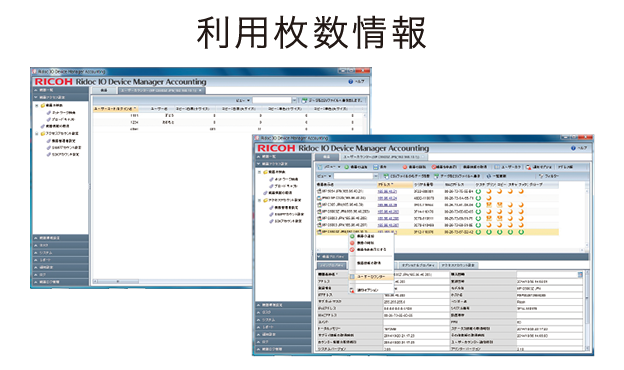Viewport: 624px width, 370px height.
Task: Open the access account settings properties tab
Action: pyautogui.click(x=458, y=265)
